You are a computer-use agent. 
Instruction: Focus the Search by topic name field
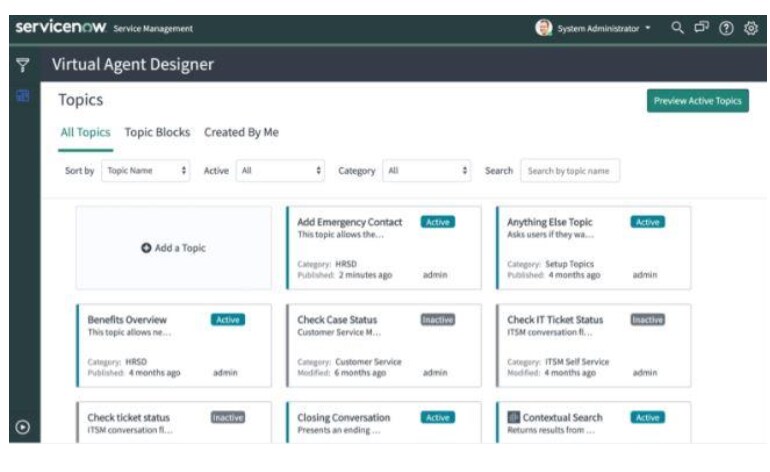pos(570,170)
